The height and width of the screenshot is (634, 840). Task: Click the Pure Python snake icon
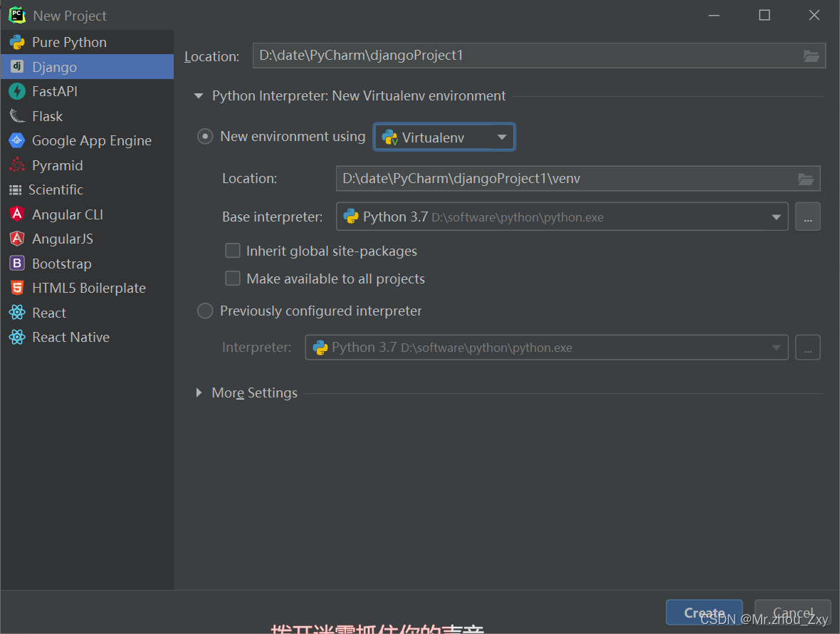17,42
